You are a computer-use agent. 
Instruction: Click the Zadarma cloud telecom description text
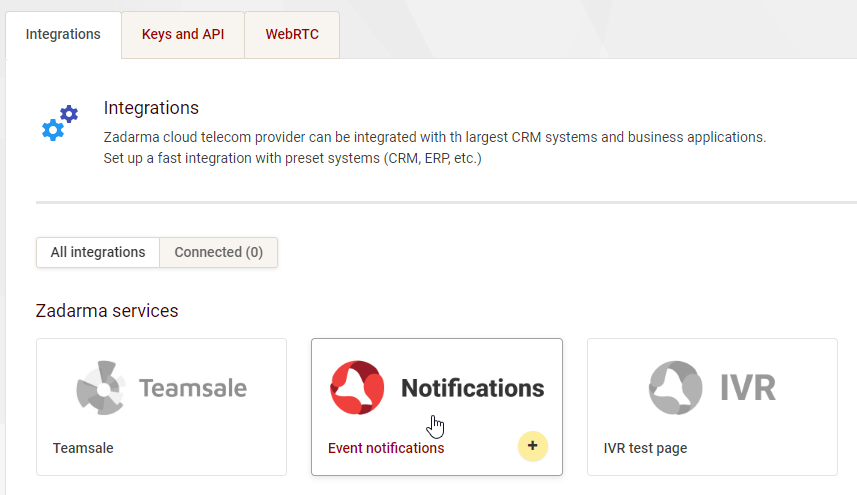[435, 137]
